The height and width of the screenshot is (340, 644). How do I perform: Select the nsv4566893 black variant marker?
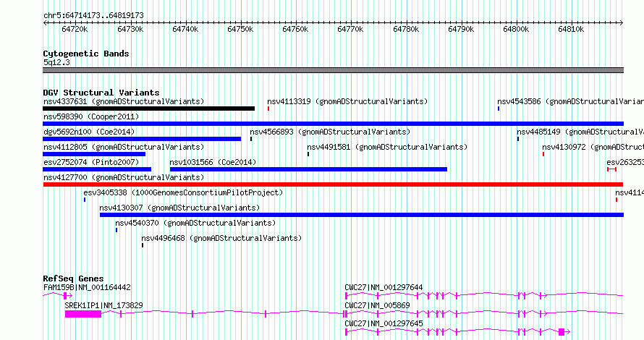(x=251, y=139)
